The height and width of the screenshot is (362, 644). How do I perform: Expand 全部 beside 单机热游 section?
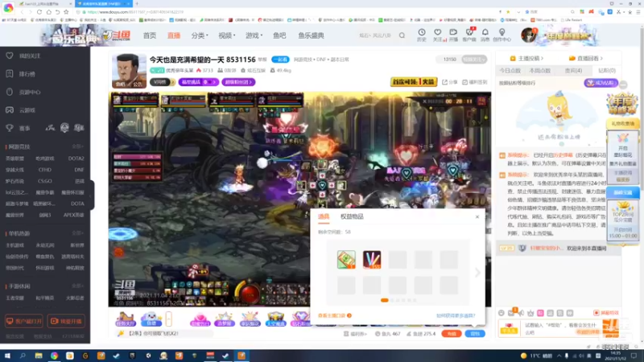[77, 233]
